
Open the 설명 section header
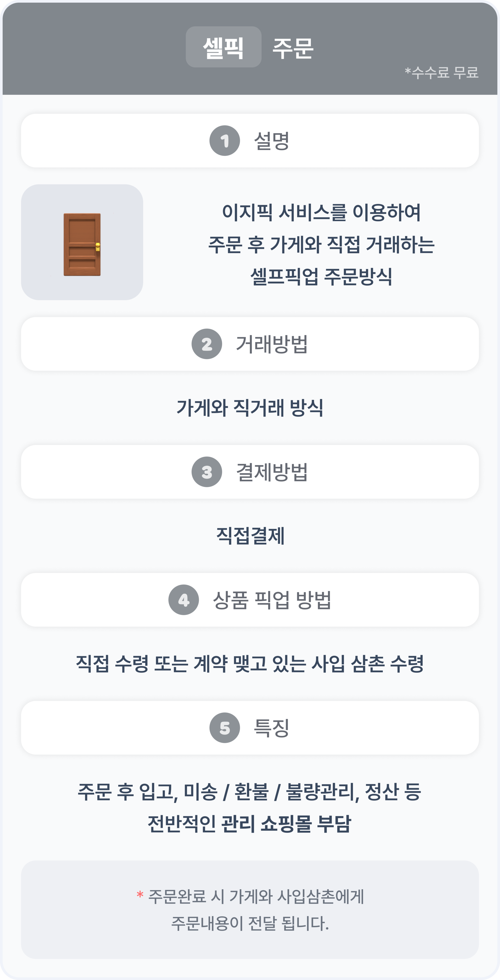(250, 140)
